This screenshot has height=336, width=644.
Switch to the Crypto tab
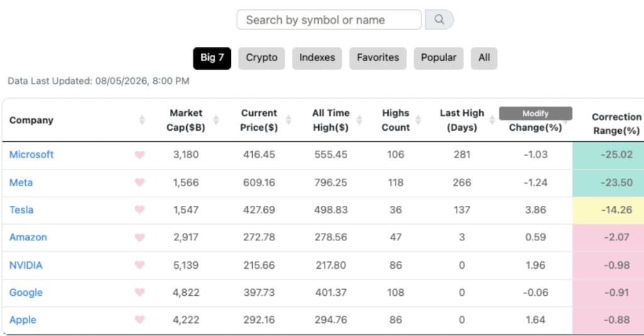pyautogui.click(x=262, y=58)
